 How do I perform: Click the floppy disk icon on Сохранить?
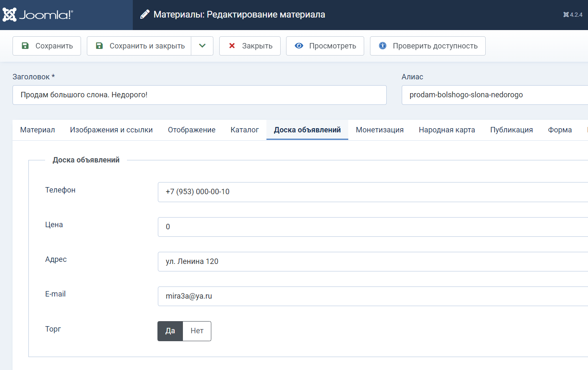[25, 46]
